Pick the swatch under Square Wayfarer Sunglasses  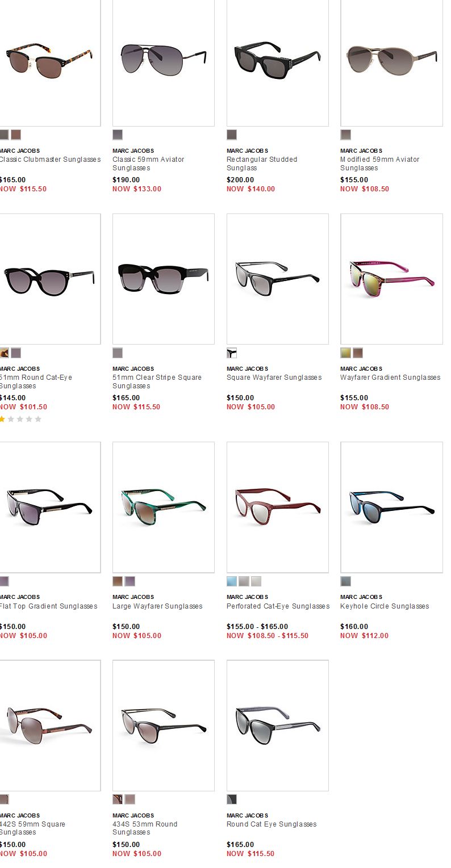[232, 353]
